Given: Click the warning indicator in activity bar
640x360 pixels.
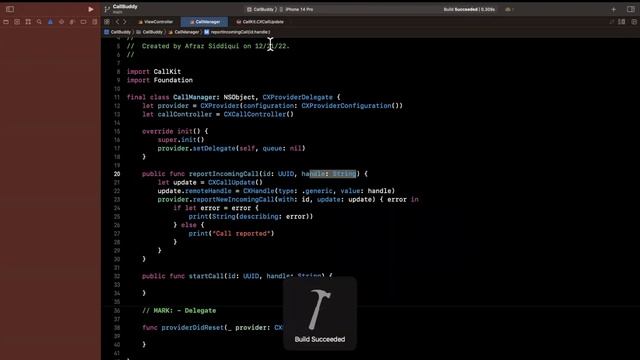Looking at the screenshot, I should coord(509,9).
